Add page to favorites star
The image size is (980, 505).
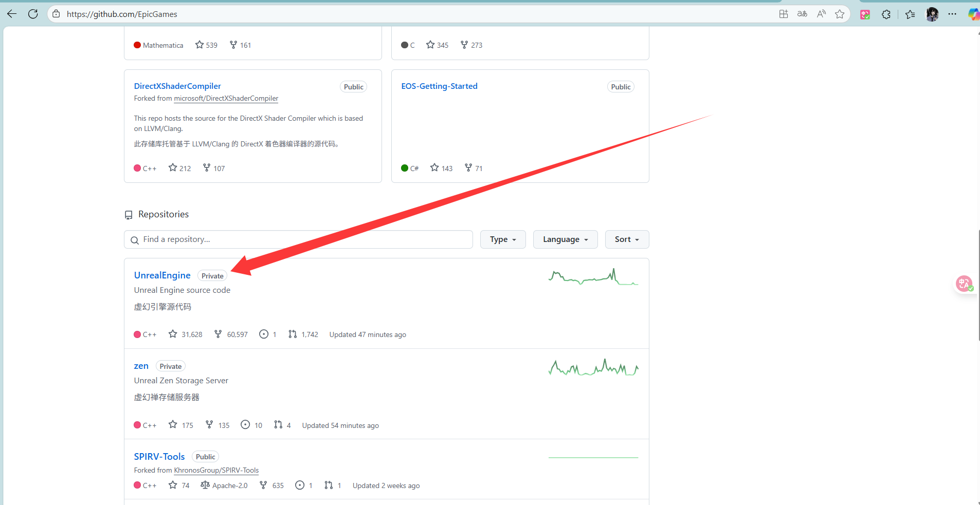click(840, 14)
